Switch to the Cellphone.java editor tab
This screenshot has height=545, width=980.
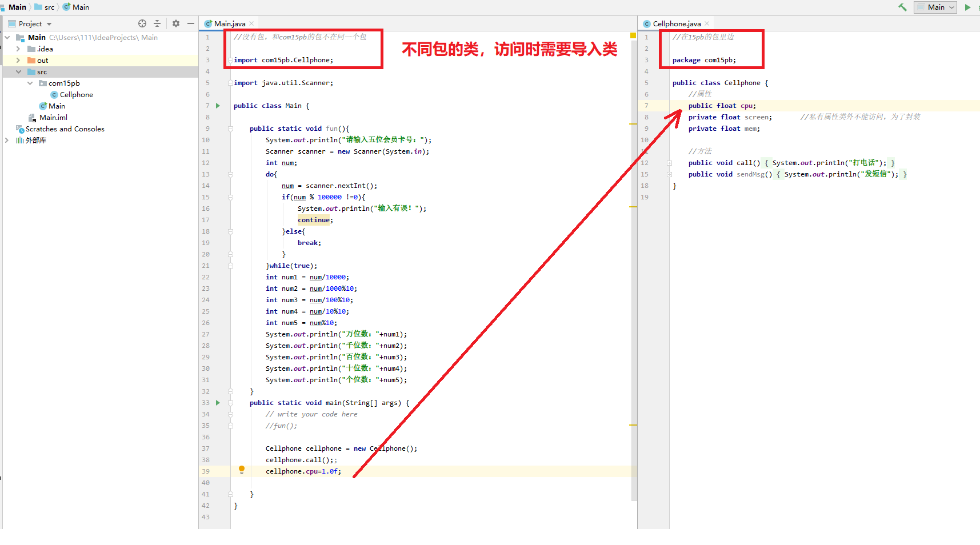click(x=677, y=23)
